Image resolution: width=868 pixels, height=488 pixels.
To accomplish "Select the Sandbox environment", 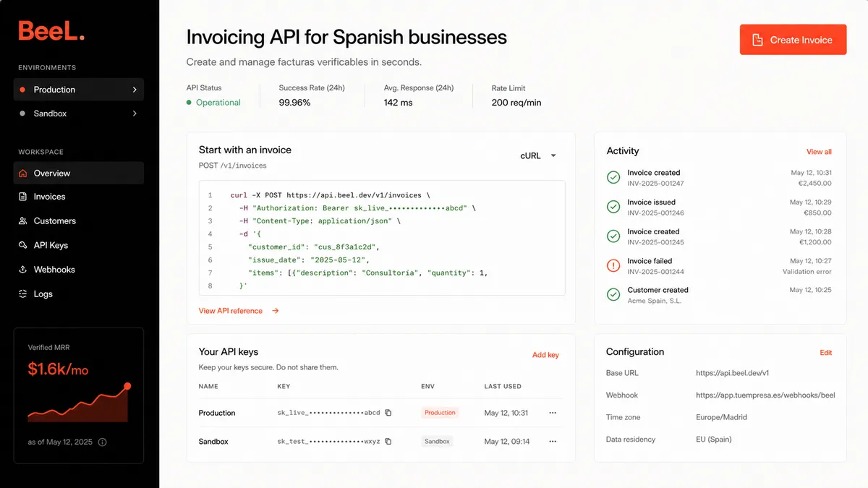I will (x=78, y=114).
